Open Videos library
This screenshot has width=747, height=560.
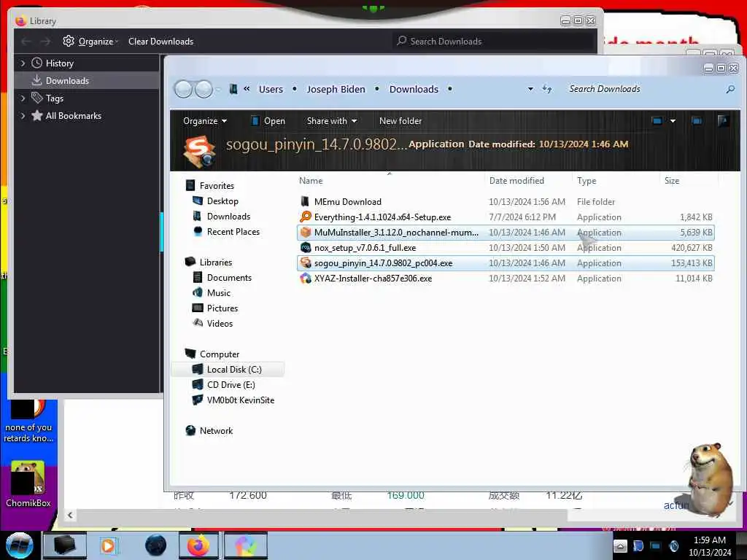click(x=220, y=323)
